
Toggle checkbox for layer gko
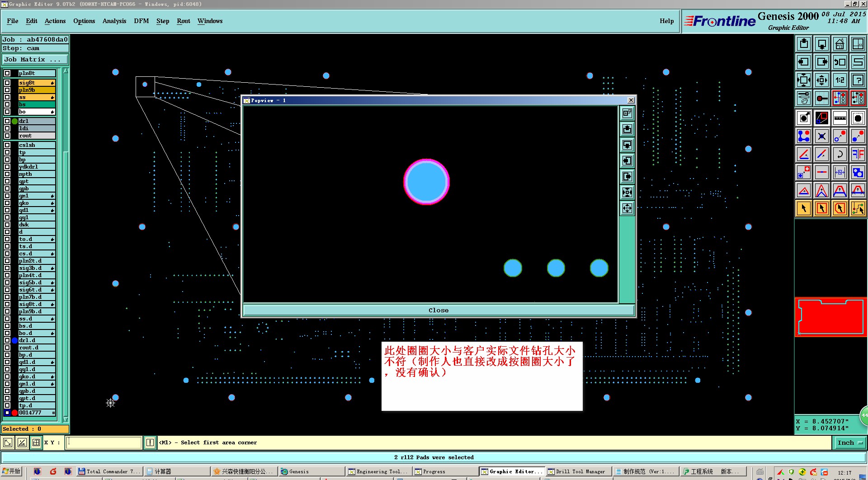point(7,203)
